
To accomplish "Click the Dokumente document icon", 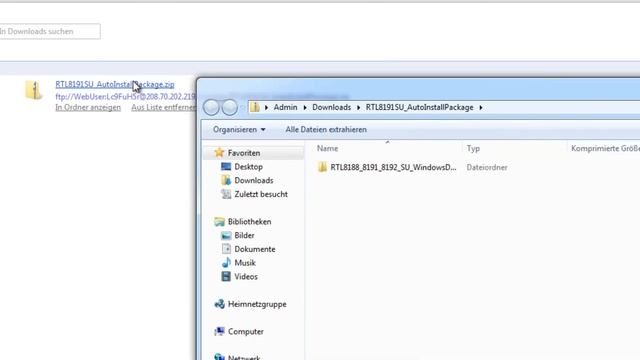I will click(226, 249).
